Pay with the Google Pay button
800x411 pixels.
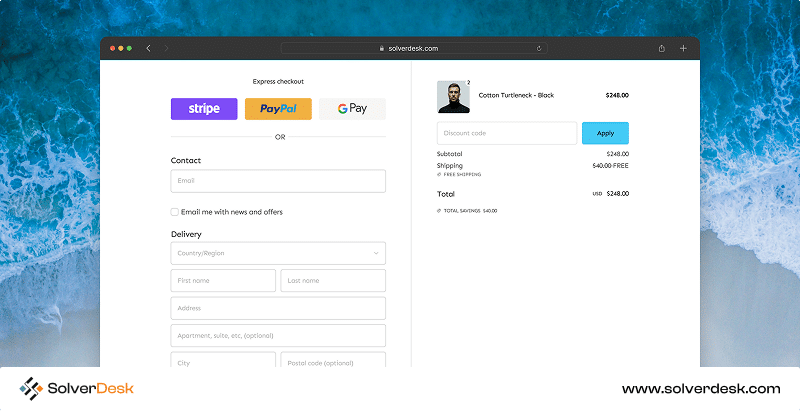click(352, 109)
